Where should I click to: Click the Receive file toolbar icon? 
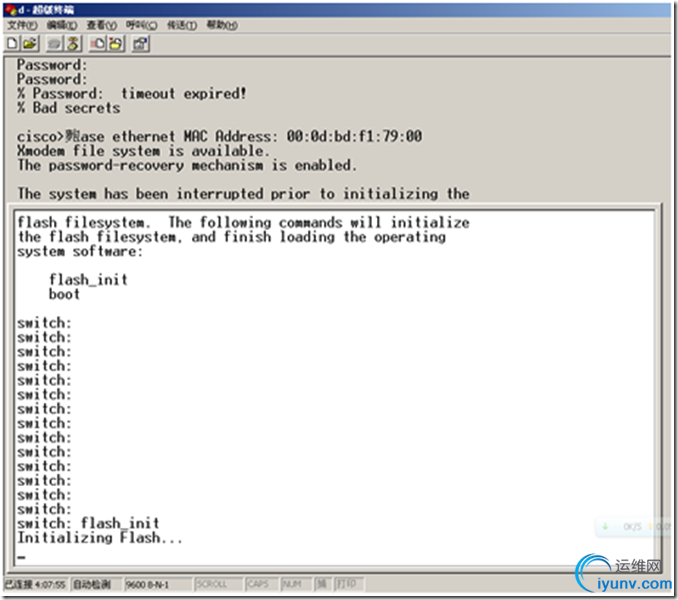tap(116, 43)
